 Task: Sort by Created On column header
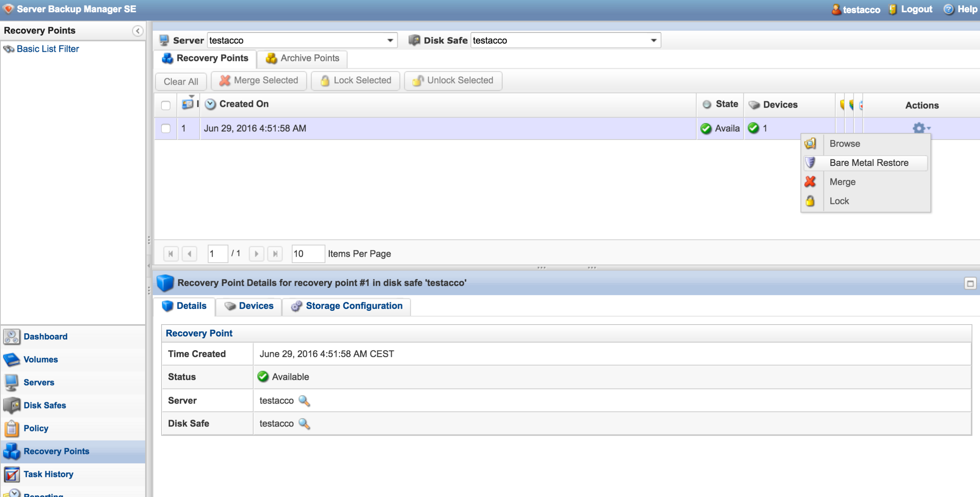[x=244, y=104]
